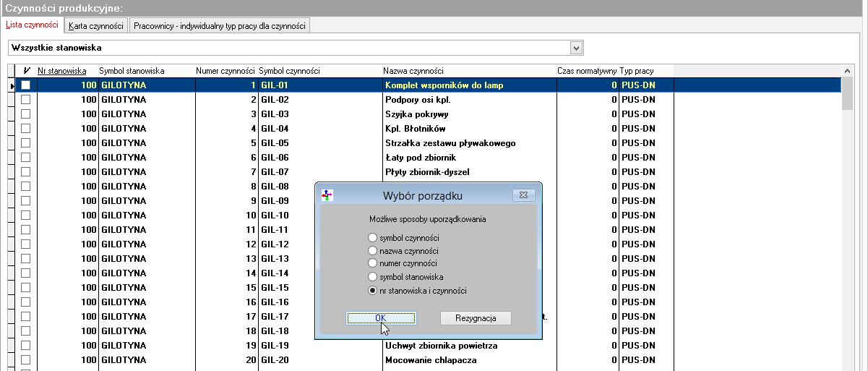This screenshot has height=371, width=868.
Task: Select 'nr stanowiska i czynności' option
Action: (373, 291)
